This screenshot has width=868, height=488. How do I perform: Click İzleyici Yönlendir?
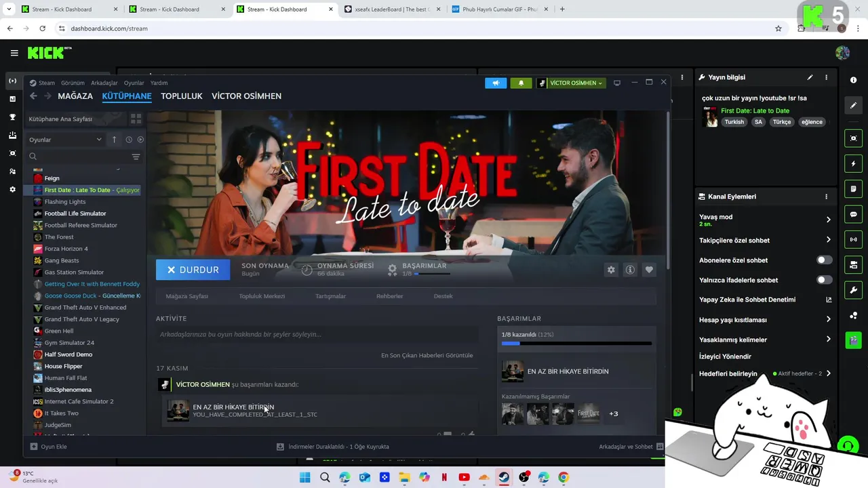(x=725, y=357)
